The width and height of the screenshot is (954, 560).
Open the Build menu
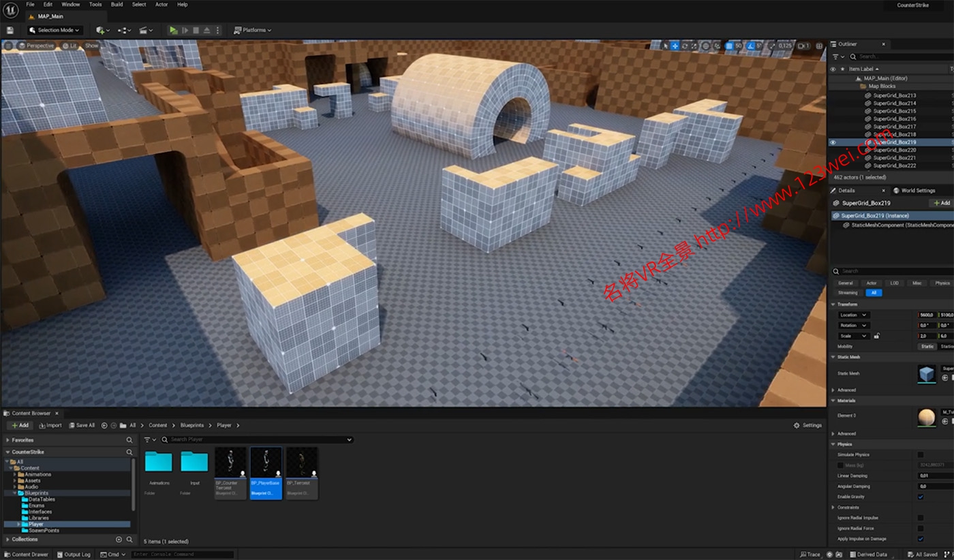tap(117, 4)
